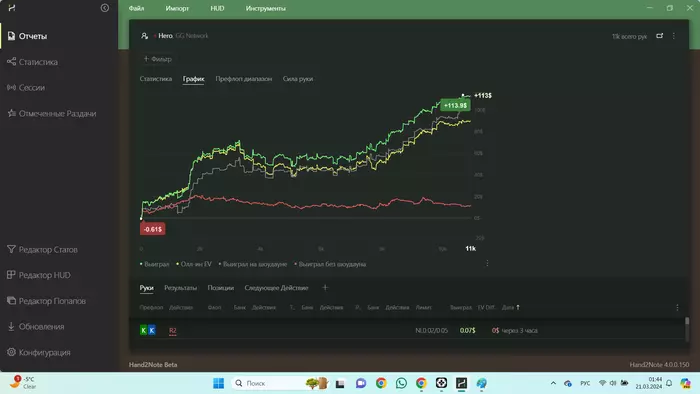Sort by the Лимит column header
700x394 pixels.
coord(423,307)
